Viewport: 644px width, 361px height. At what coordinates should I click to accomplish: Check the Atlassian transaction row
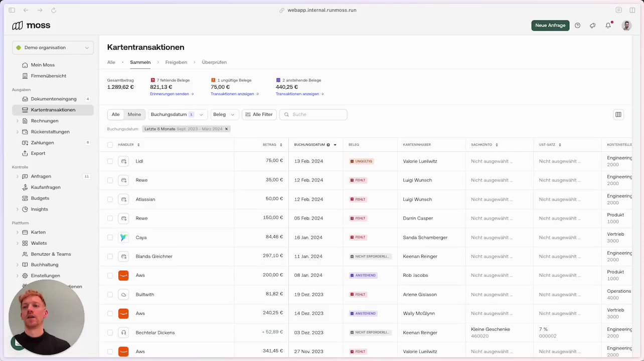click(x=110, y=200)
